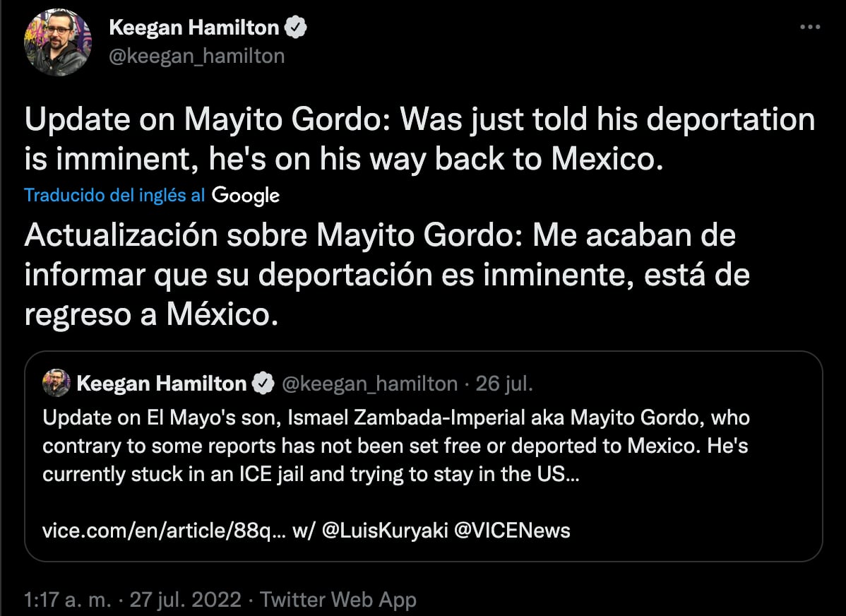846x616 pixels.
Task: Click the @VICENews mention
Action: [512, 530]
